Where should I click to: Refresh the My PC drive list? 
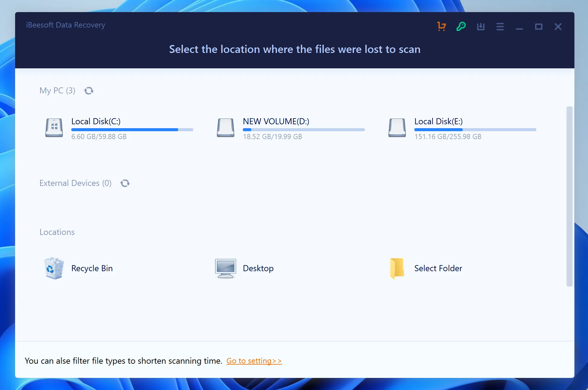tap(89, 91)
